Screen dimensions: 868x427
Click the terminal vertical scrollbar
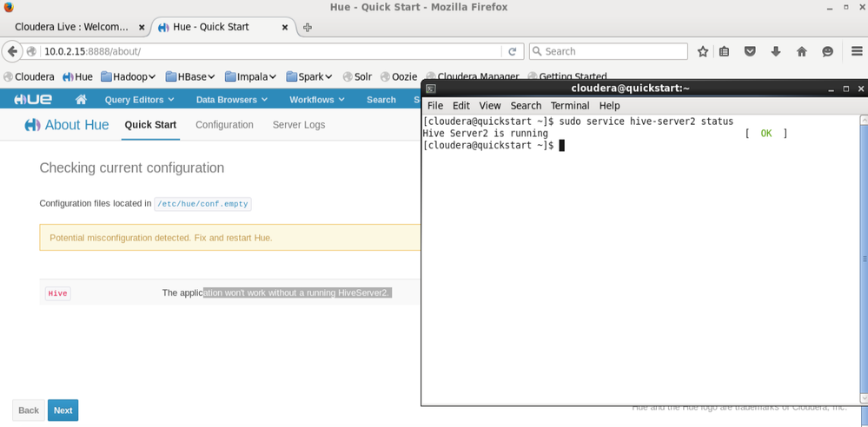[864, 259]
